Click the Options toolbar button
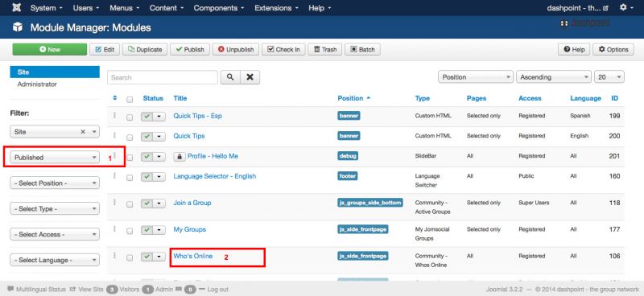644x296 pixels. 613,49
